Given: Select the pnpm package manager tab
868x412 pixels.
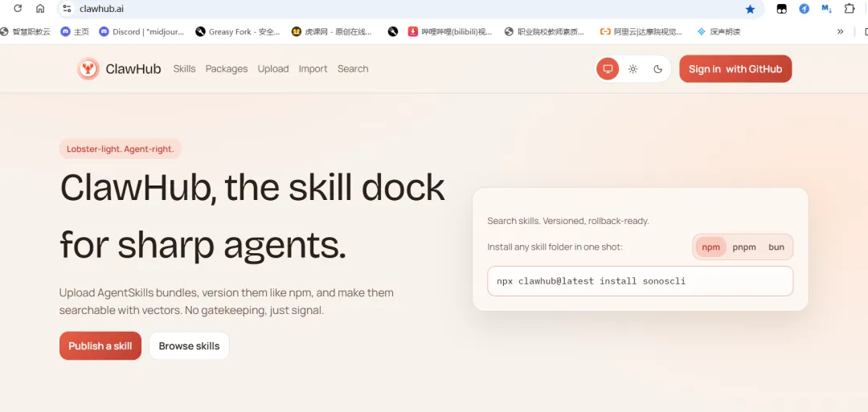Looking at the screenshot, I should click(x=744, y=247).
